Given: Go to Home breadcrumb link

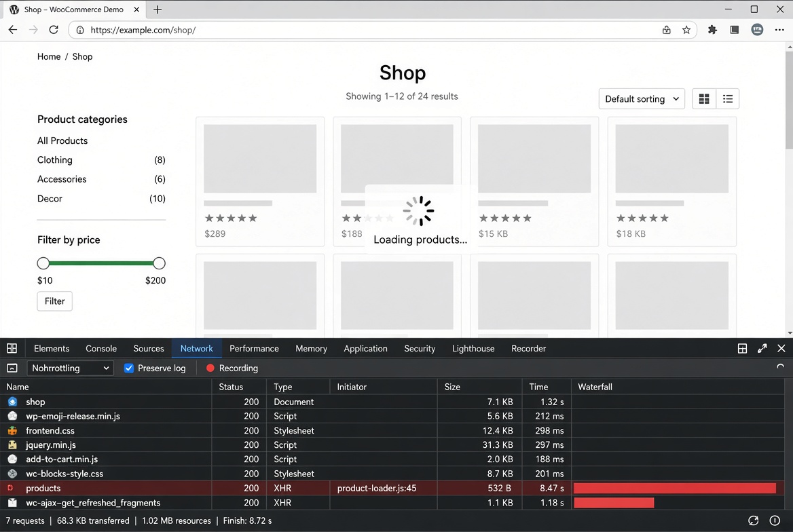Looking at the screenshot, I should coord(49,56).
